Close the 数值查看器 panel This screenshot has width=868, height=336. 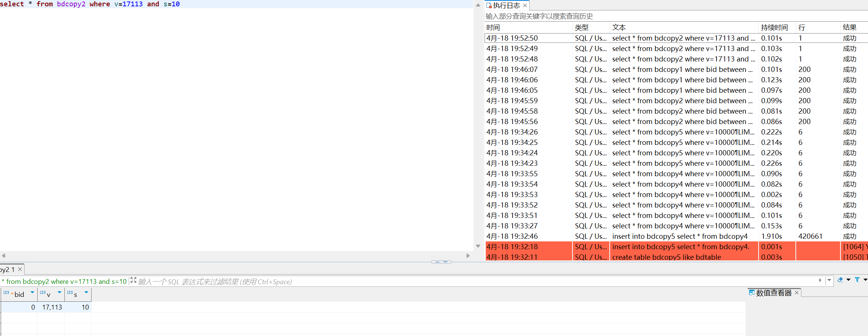[x=797, y=293]
